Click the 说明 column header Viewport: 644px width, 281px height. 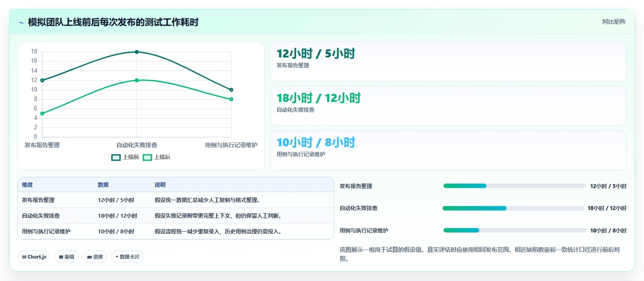160,185
